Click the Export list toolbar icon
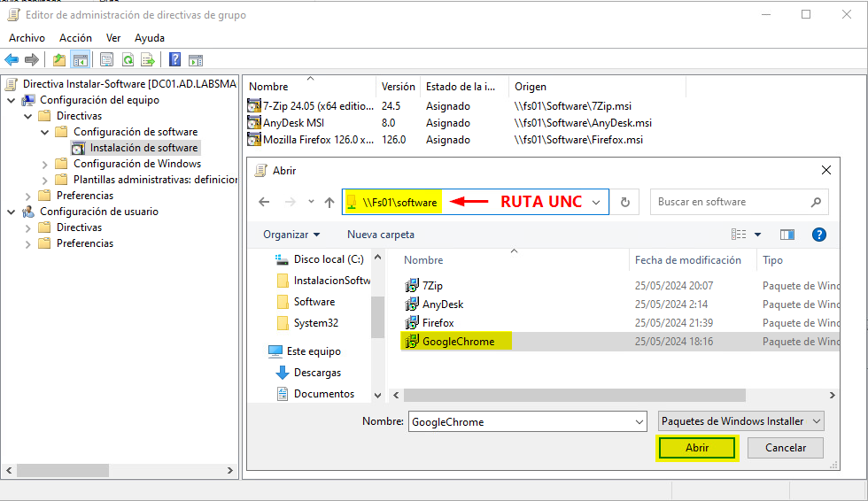Viewport: 868px width, 501px height. pyautogui.click(x=148, y=60)
